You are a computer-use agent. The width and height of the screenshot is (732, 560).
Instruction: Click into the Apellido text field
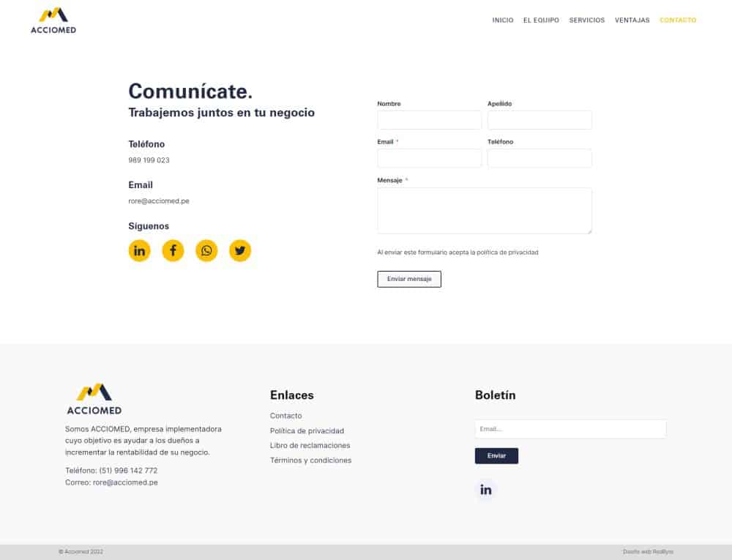[539, 120]
